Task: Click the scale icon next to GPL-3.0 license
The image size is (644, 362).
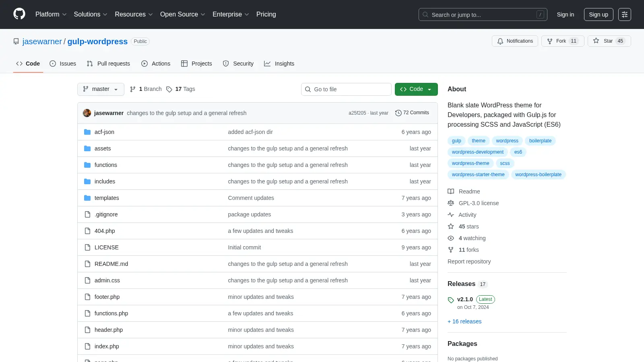Action: point(451,203)
